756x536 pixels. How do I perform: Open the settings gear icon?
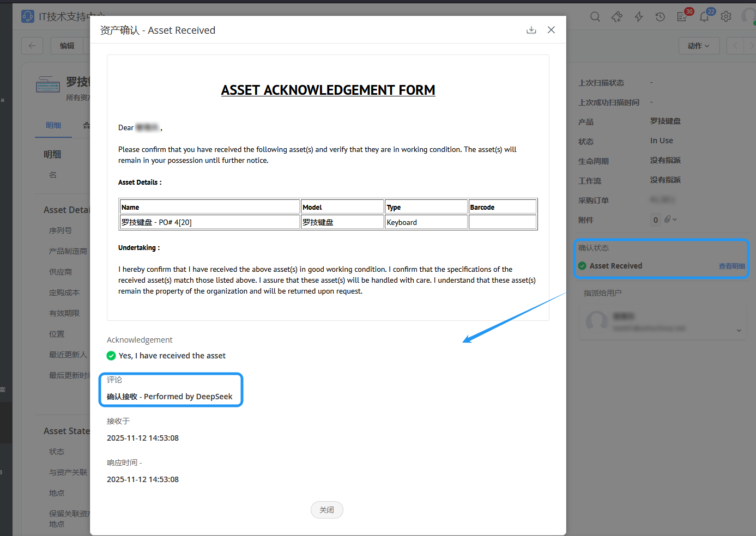(x=726, y=17)
